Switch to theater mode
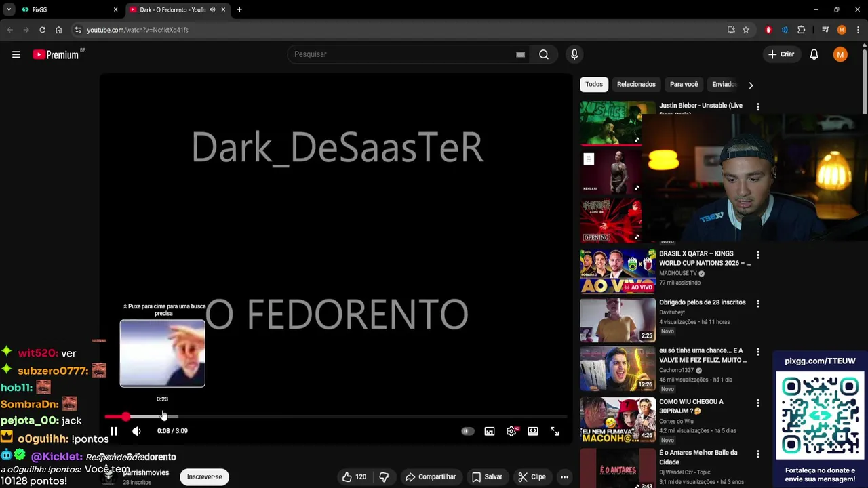 point(533,431)
